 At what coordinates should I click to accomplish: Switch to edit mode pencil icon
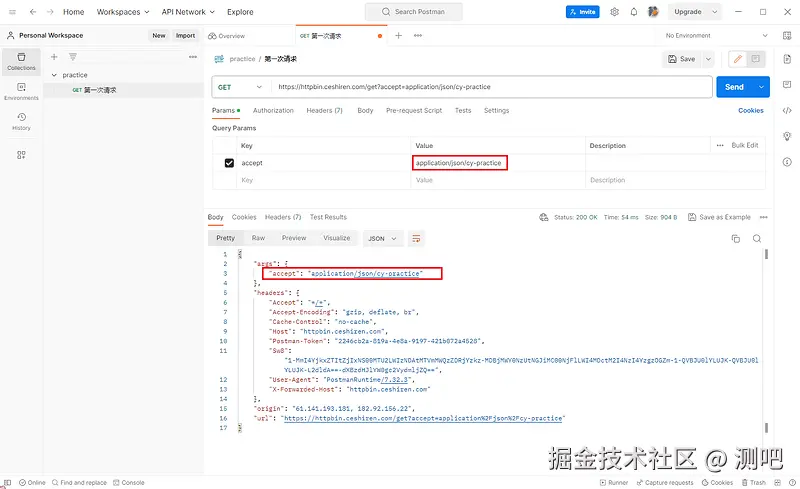(737, 59)
